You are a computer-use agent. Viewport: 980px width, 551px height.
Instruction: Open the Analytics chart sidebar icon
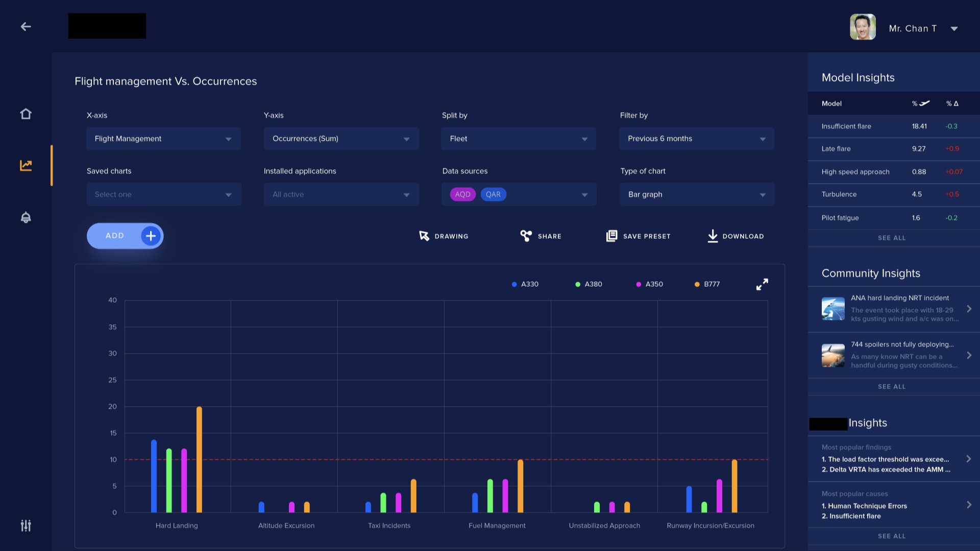click(26, 165)
